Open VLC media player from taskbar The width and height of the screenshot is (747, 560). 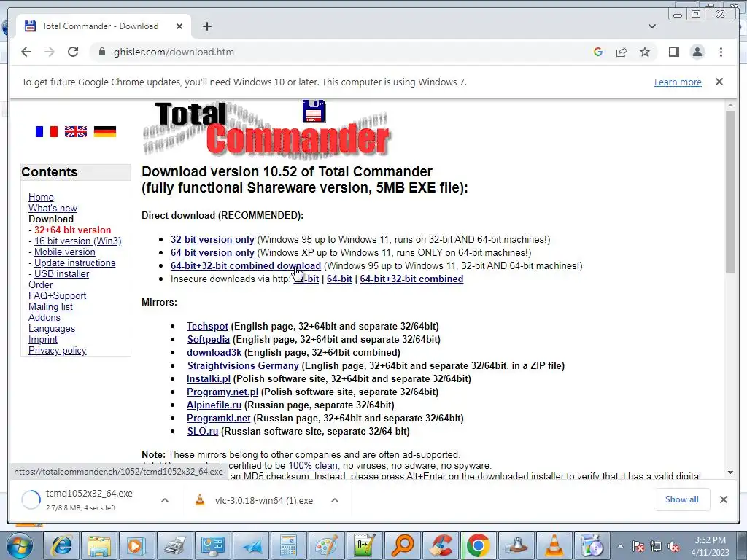tap(554, 545)
